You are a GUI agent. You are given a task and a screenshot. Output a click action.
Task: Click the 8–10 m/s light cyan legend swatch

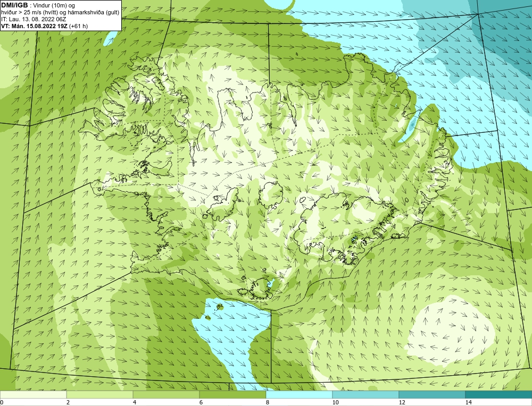[299, 395]
